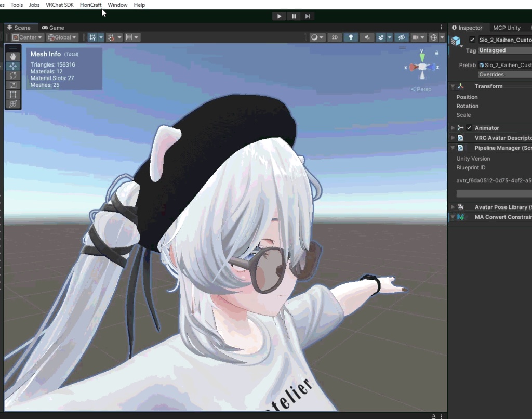Toggle the scene gizmo rotation lock
The height and width of the screenshot is (419, 532).
(436, 53)
